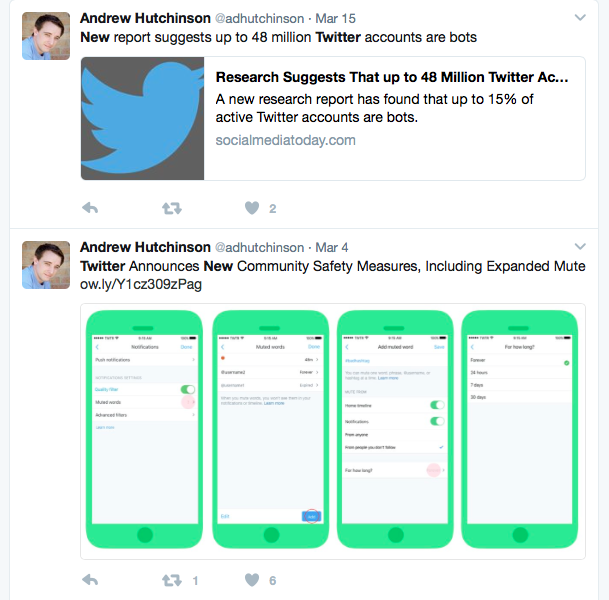
Task: Reply to the 48 million bots tweet
Action: tap(90, 208)
